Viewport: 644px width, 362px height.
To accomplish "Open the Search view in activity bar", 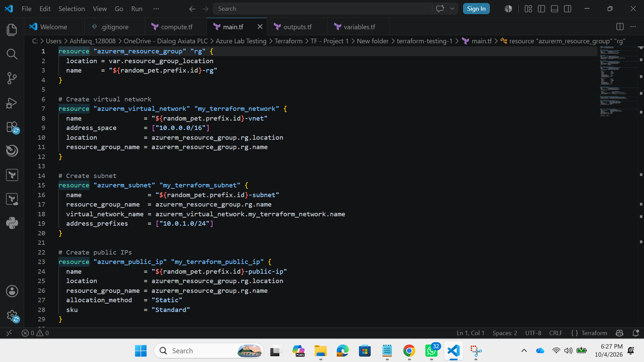I will 12,54.
